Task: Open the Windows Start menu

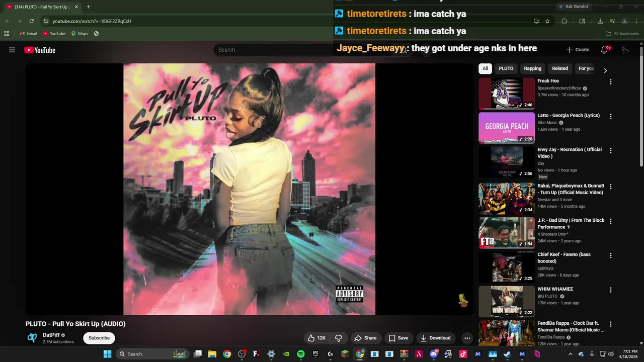Action: pos(107,354)
